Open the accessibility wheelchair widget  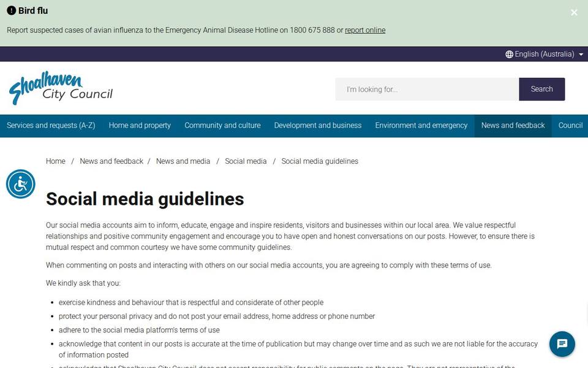21,184
